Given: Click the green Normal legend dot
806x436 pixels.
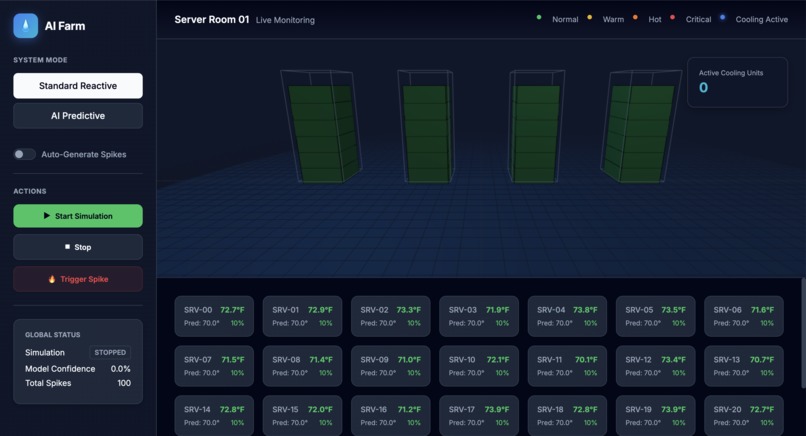Looking at the screenshot, I should [539, 17].
